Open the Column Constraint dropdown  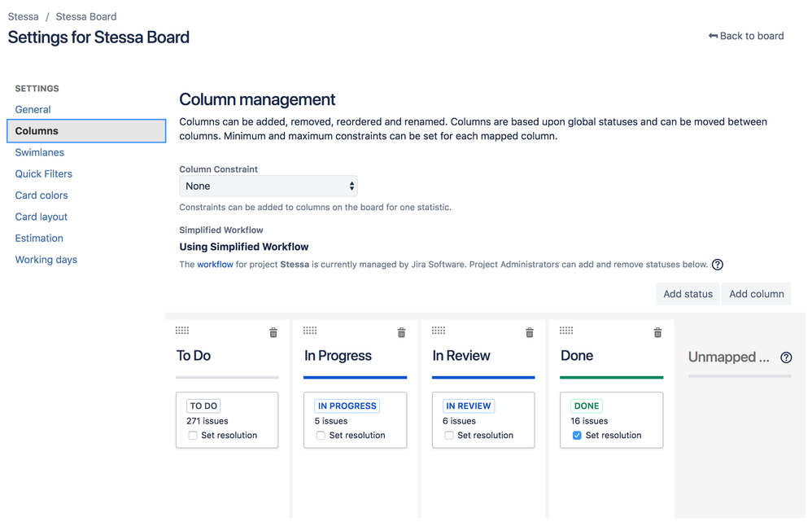tap(268, 186)
